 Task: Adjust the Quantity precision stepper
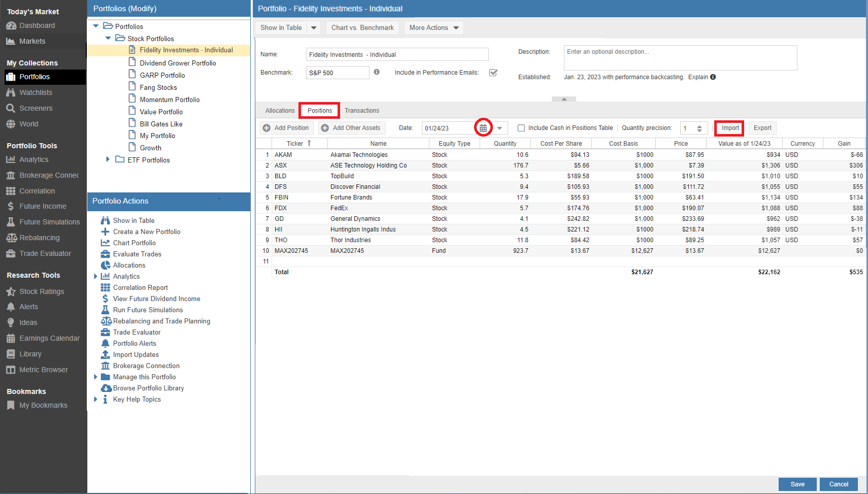(699, 128)
